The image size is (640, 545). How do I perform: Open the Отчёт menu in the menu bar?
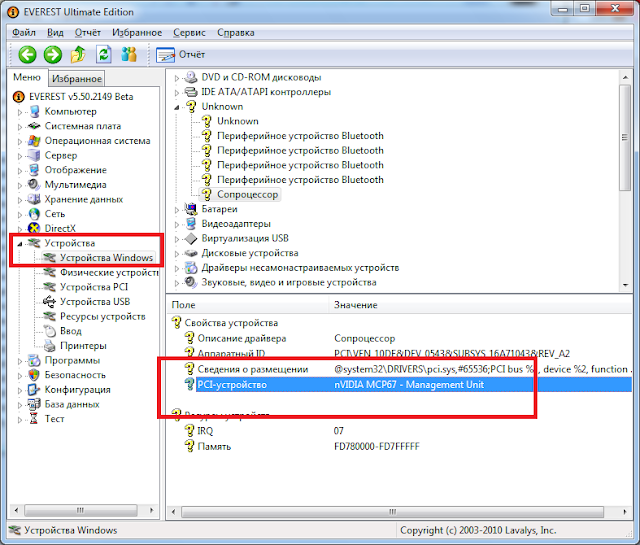88,33
